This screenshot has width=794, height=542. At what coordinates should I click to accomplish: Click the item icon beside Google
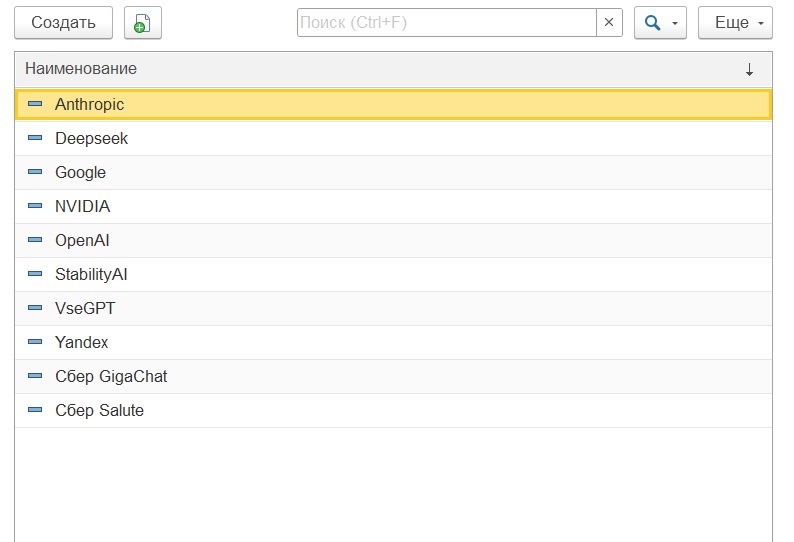pyautogui.click(x=35, y=172)
